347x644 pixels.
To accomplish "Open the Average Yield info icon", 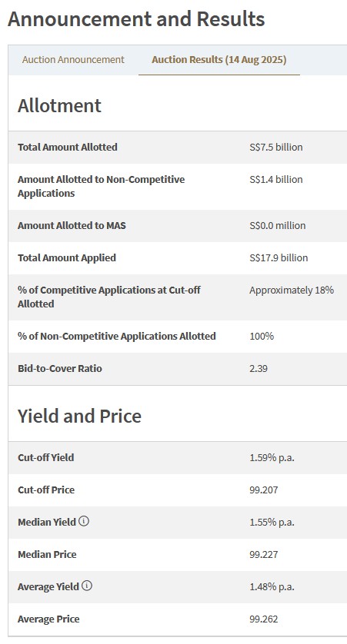I will pyautogui.click(x=87, y=586).
